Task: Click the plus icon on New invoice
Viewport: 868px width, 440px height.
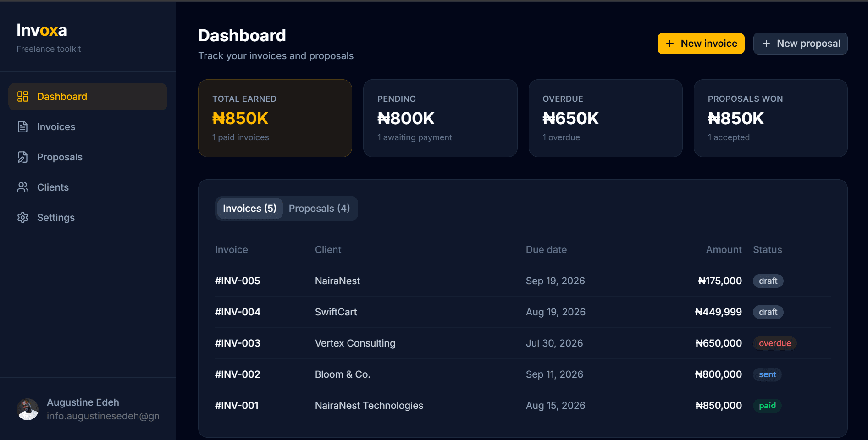Action: click(x=670, y=44)
